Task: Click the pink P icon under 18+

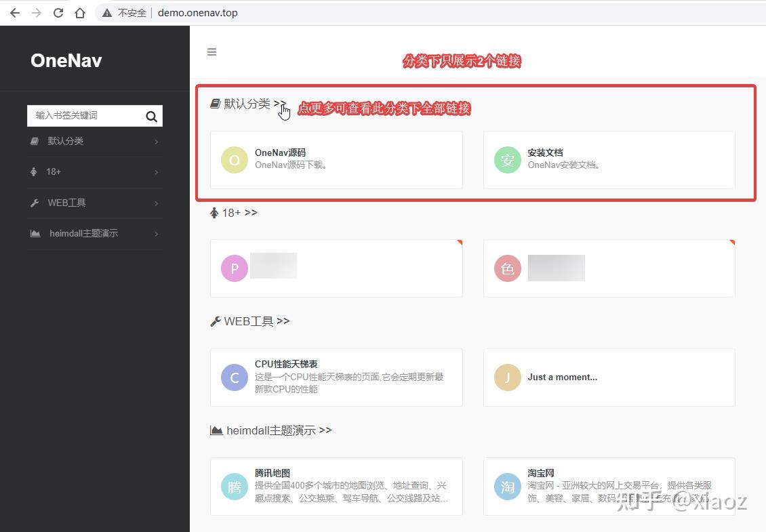Action: coord(234,268)
